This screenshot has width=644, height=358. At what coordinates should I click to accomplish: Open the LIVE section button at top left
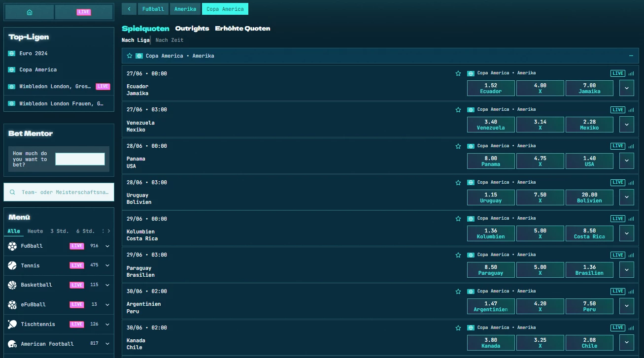tap(84, 12)
